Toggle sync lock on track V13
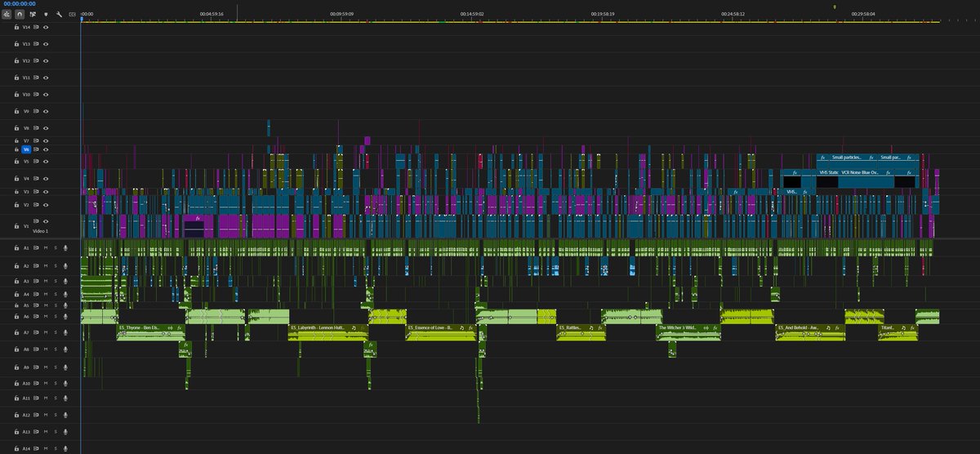Image resolution: width=980 pixels, height=454 pixels. coord(38,44)
